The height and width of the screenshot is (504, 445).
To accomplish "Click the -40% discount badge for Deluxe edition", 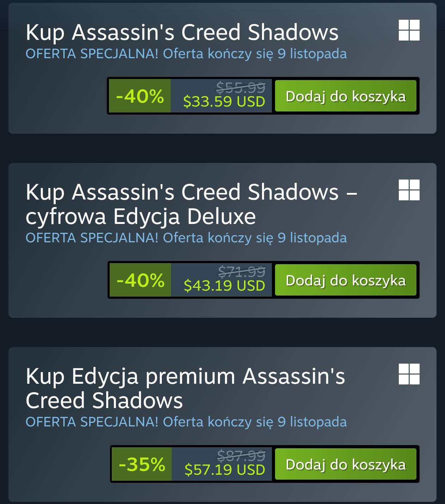I will [x=140, y=280].
